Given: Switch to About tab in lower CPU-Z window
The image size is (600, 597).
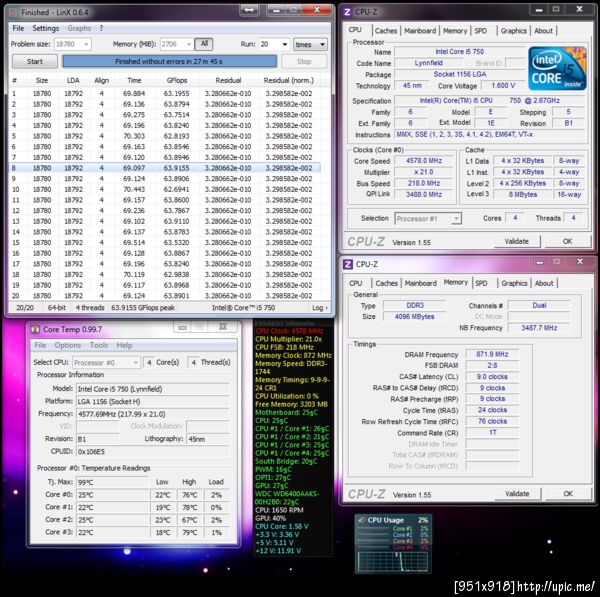Looking at the screenshot, I should click(x=544, y=283).
